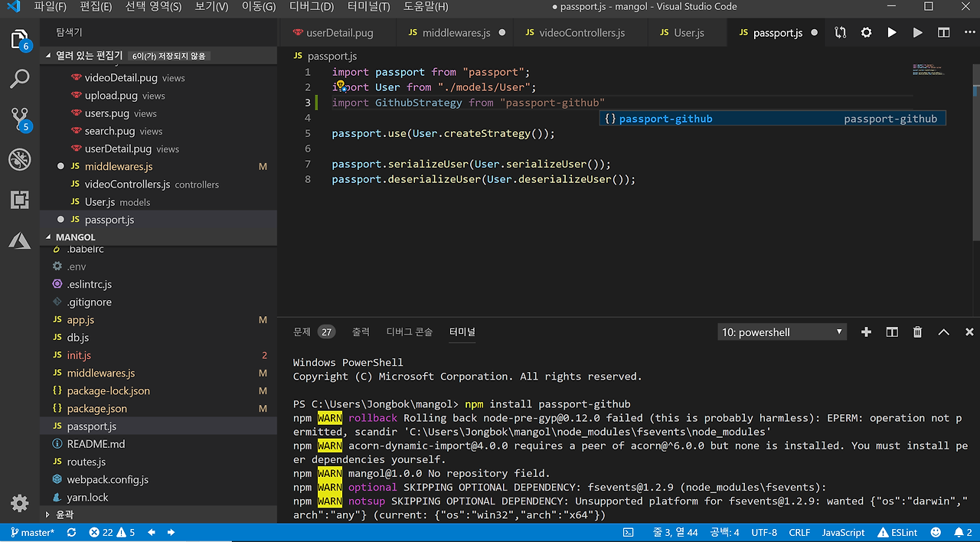The height and width of the screenshot is (542, 980).
Task: Delete the terminal with trash icon
Action: tap(917, 332)
